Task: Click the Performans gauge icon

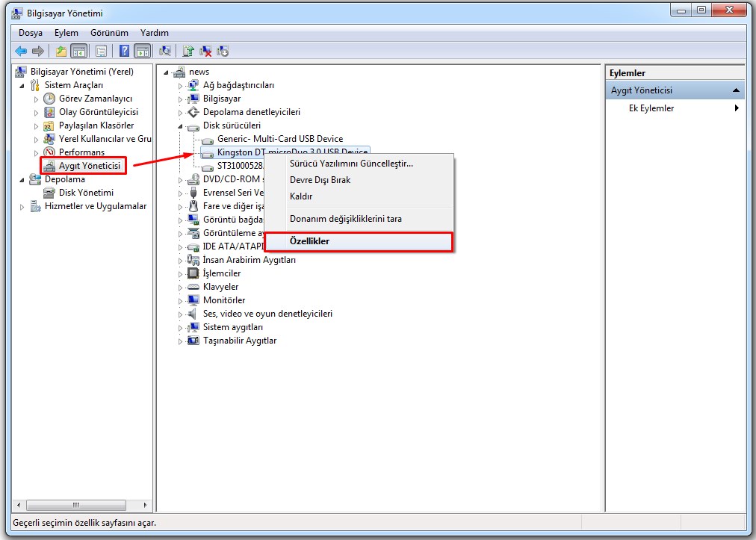Action: point(49,152)
